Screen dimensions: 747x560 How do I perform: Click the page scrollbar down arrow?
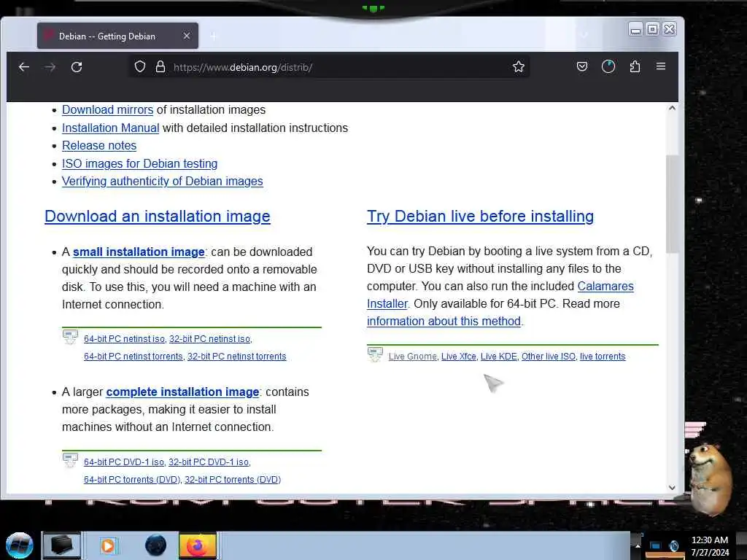672,488
